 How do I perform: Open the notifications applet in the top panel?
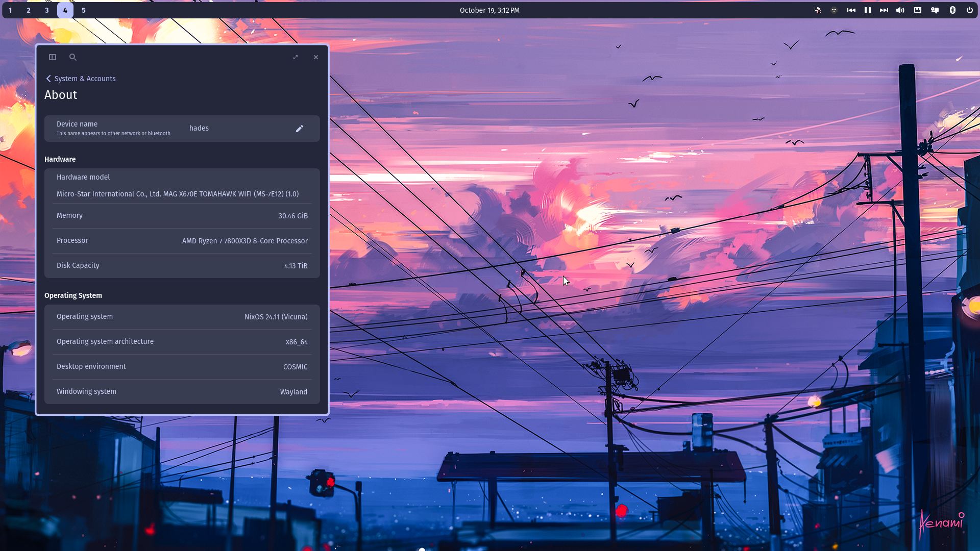click(x=935, y=10)
